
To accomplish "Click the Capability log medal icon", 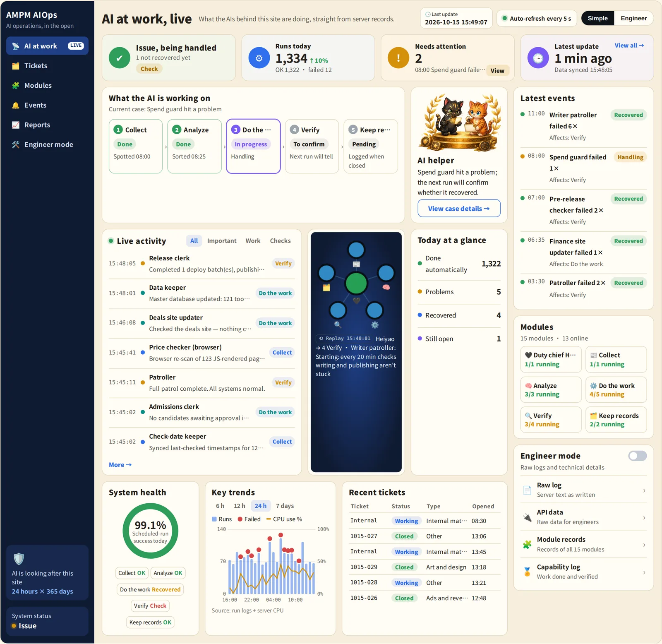I will (x=527, y=572).
